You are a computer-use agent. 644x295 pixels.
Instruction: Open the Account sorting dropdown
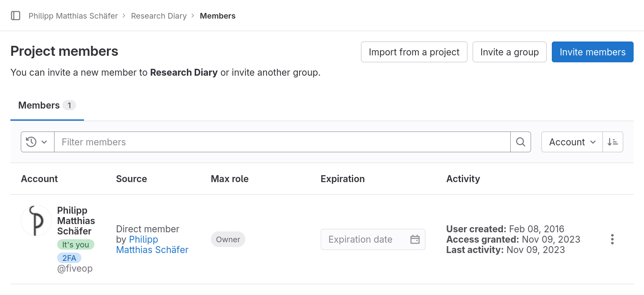point(568,141)
